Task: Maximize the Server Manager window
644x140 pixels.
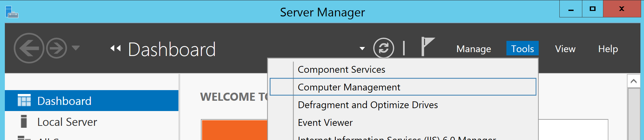Action: 592,9
